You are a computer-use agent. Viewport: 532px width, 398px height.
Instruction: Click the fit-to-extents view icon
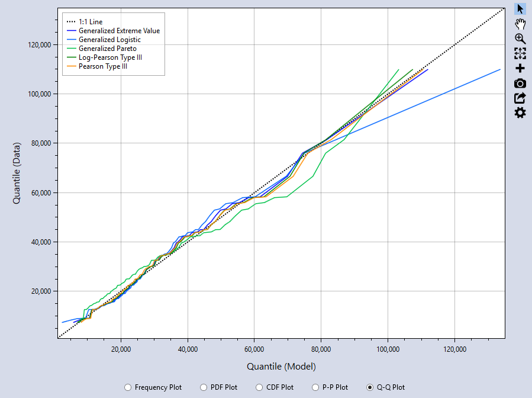pyautogui.click(x=519, y=53)
